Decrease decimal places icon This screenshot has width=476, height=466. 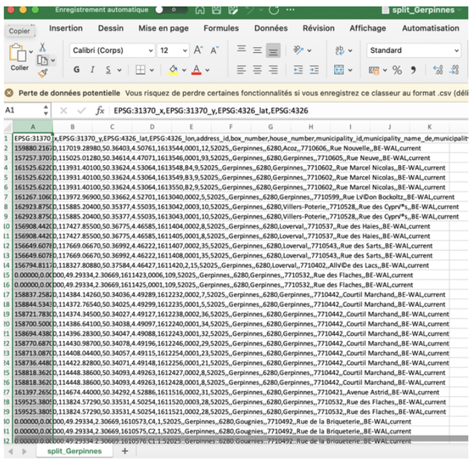454,70
